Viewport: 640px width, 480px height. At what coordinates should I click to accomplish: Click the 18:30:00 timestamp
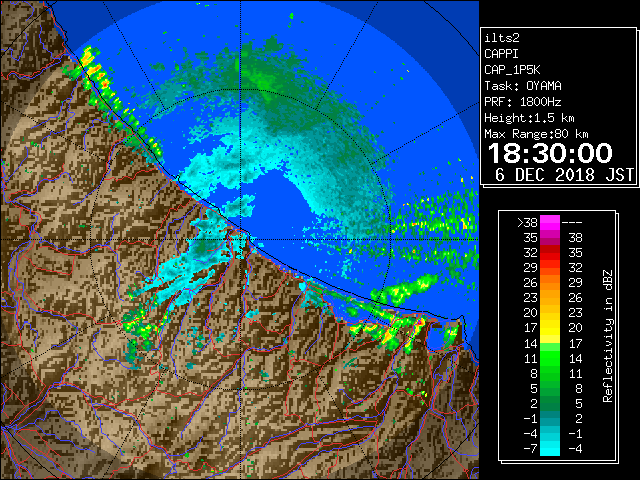coord(550,153)
